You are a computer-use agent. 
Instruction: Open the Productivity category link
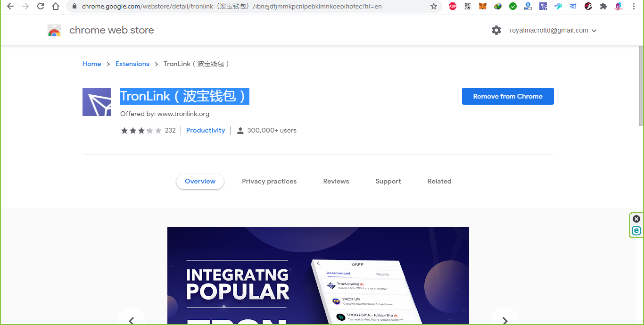click(206, 130)
